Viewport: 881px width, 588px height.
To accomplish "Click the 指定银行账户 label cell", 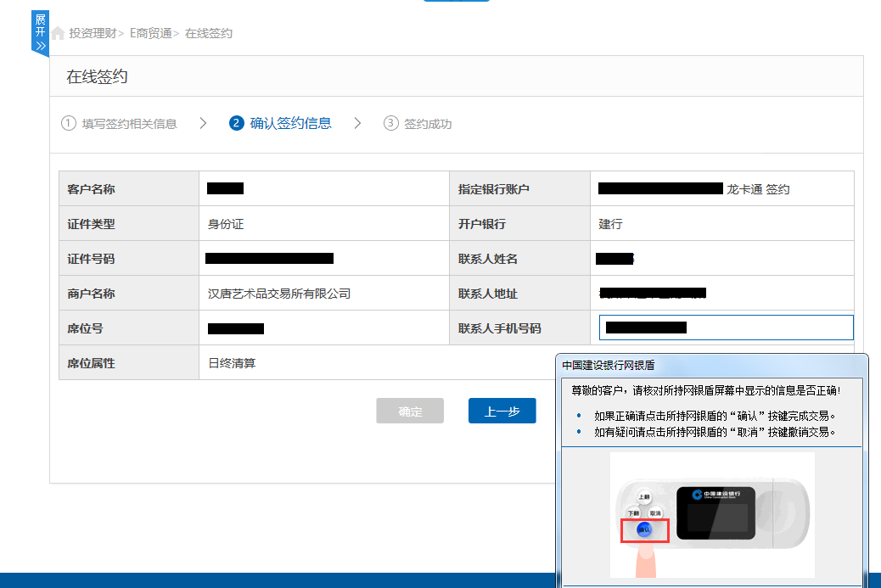I will (519, 189).
